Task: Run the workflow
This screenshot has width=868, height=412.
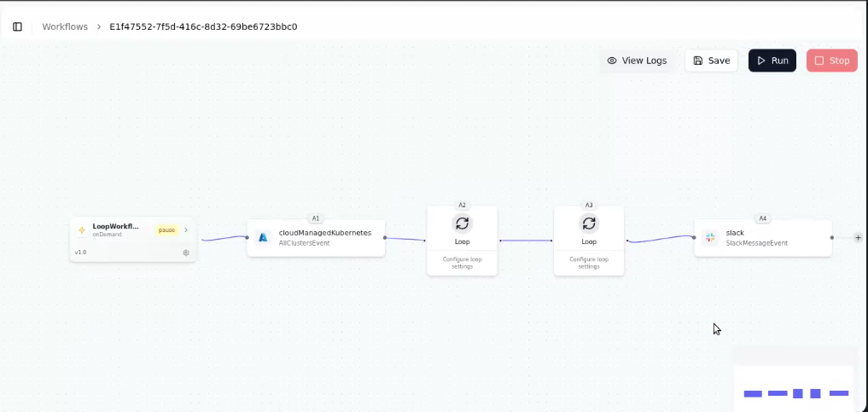Action: 772,61
